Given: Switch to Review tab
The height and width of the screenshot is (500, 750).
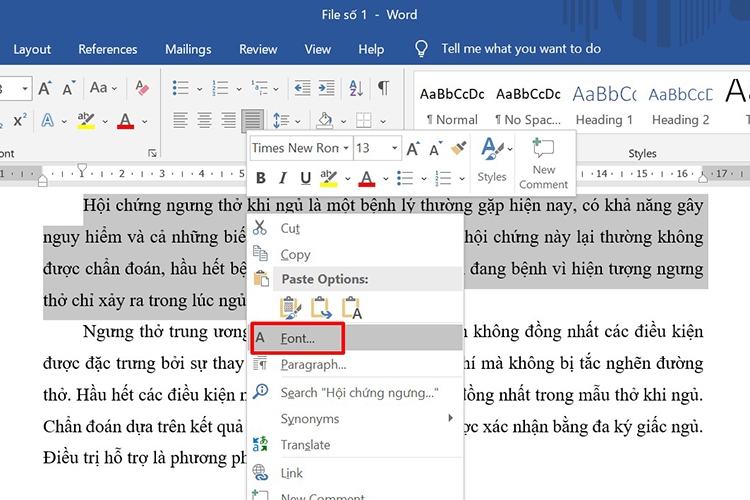Looking at the screenshot, I should 258,49.
